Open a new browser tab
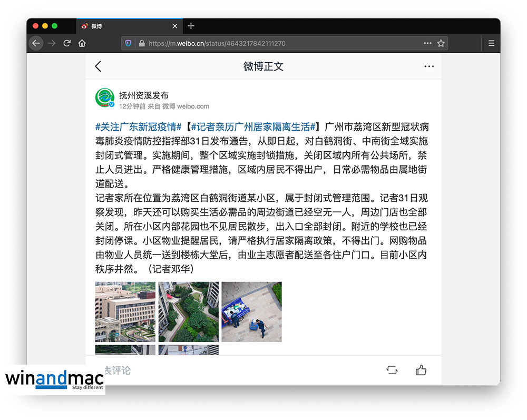The image size is (527, 420). coord(191,26)
